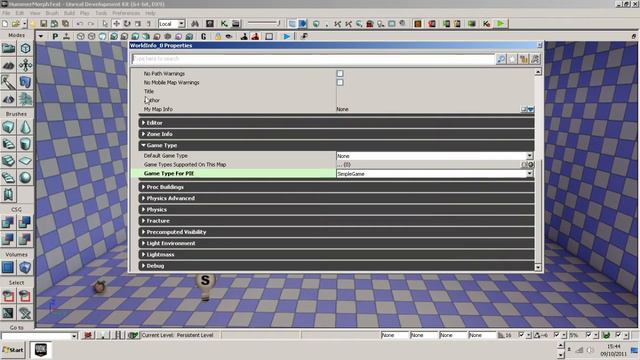Open the Help menu
The height and width of the screenshot is (360, 640).
pos(150,13)
